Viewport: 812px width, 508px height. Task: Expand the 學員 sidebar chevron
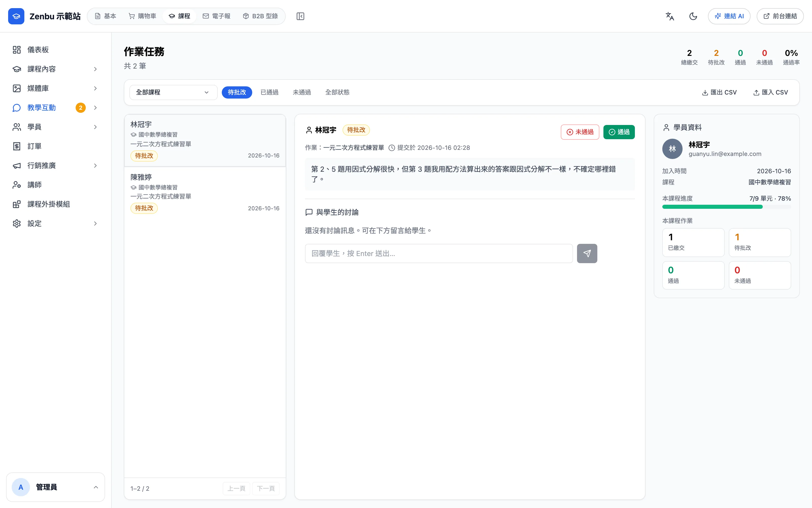point(95,127)
